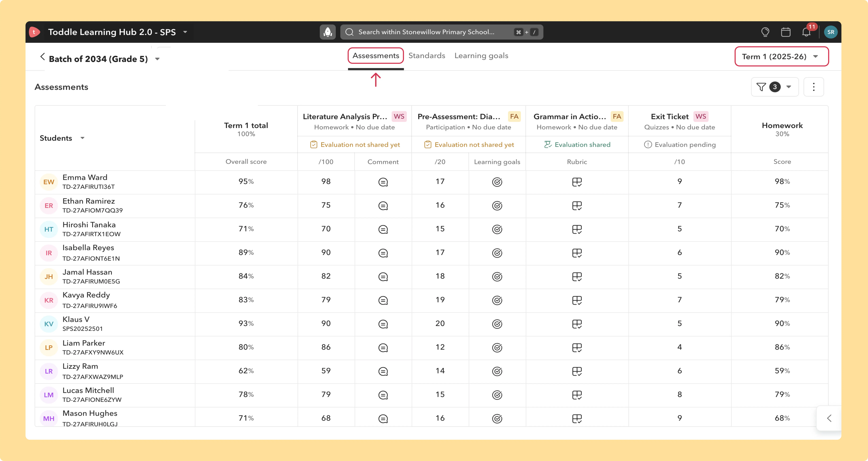The height and width of the screenshot is (461, 868).
Task: Open Emma Ward's comment icon
Action: coord(383,182)
